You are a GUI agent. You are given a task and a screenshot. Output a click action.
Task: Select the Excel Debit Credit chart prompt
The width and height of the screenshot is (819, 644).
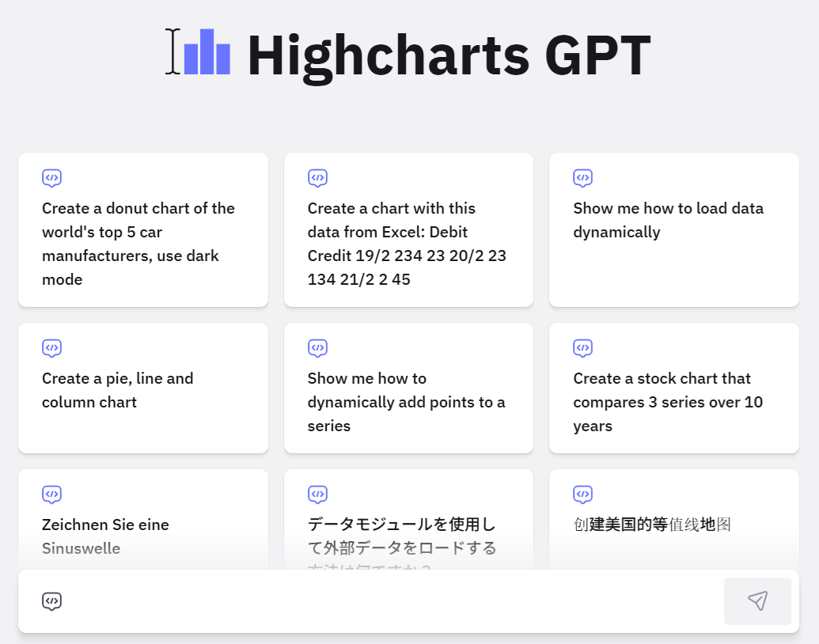[408, 244]
